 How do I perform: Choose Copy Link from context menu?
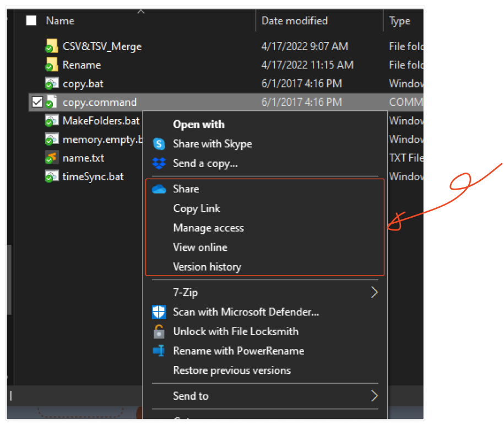196,208
